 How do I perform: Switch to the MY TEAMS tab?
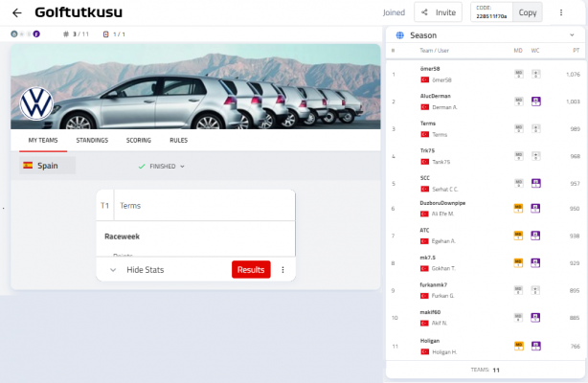43,141
